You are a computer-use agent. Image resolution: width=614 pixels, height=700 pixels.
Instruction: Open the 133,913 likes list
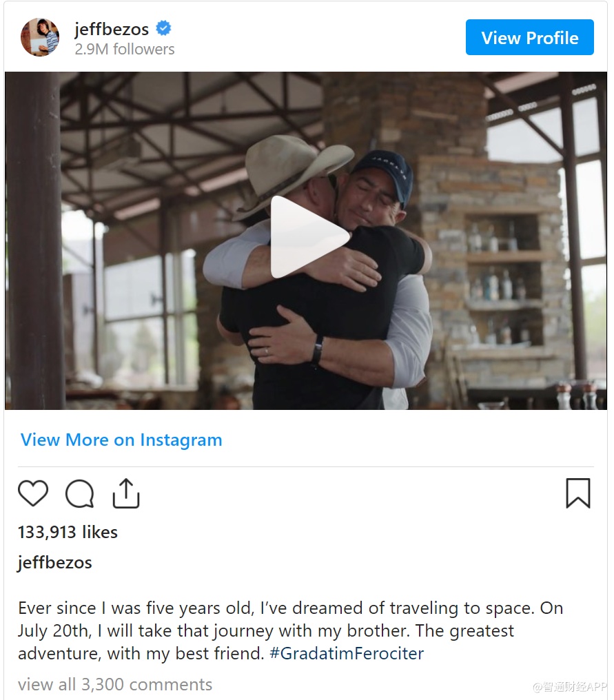pyautogui.click(x=68, y=532)
